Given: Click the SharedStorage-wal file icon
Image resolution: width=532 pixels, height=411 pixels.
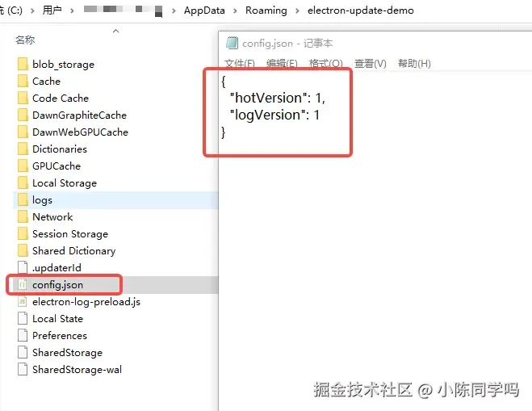Looking at the screenshot, I should (23, 369).
